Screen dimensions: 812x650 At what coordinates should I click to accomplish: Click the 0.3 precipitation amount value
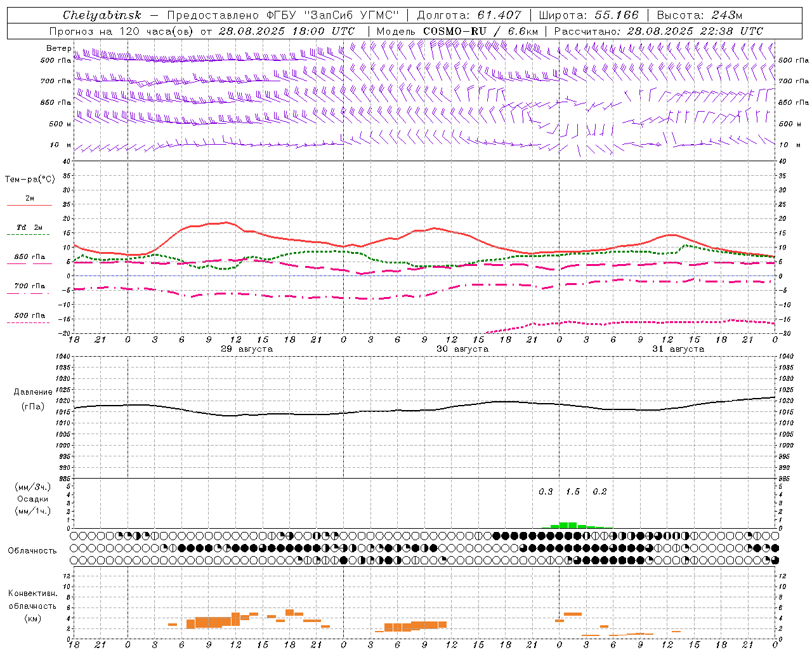(546, 492)
